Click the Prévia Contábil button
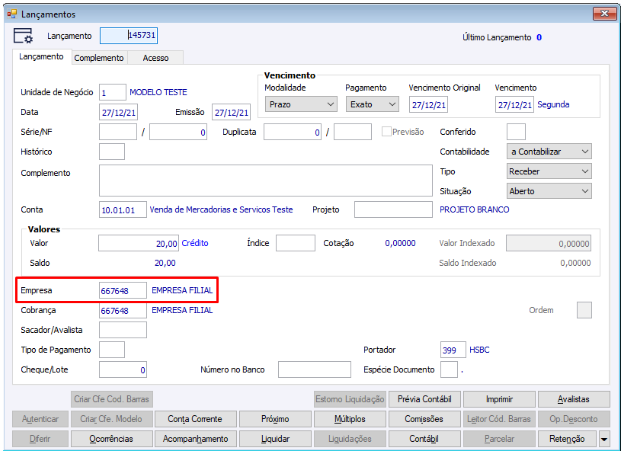This screenshot has width=623, height=453. (424, 399)
